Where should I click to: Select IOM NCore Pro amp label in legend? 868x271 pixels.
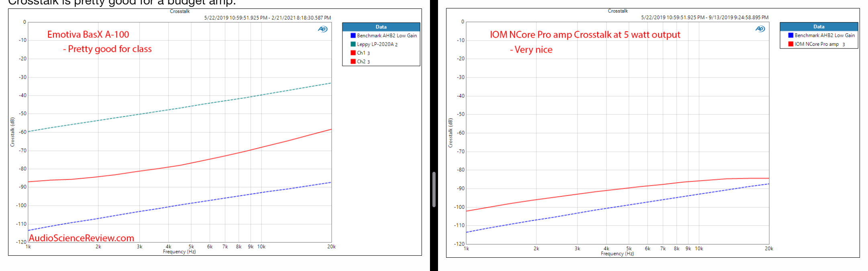click(x=817, y=44)
